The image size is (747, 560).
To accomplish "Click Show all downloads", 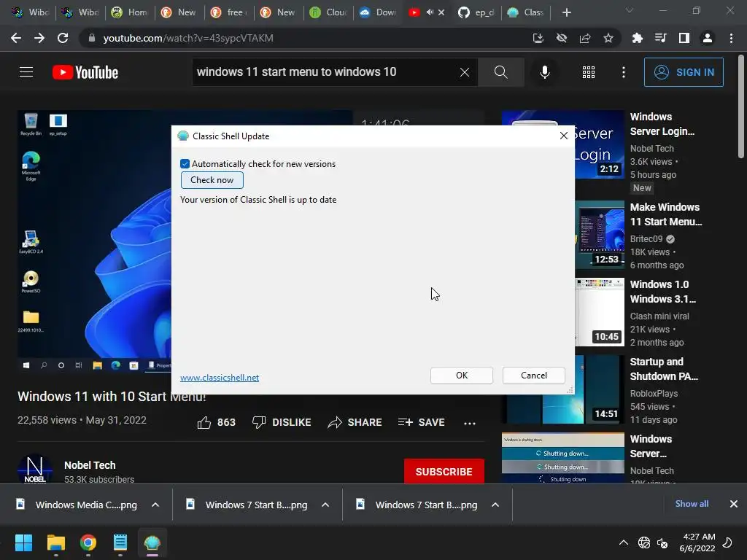I will click(692, 504).
